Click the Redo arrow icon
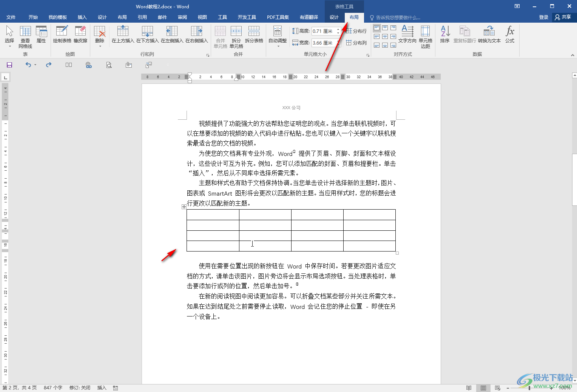Viewport: 577px width, 392px height. coord(49,65)
